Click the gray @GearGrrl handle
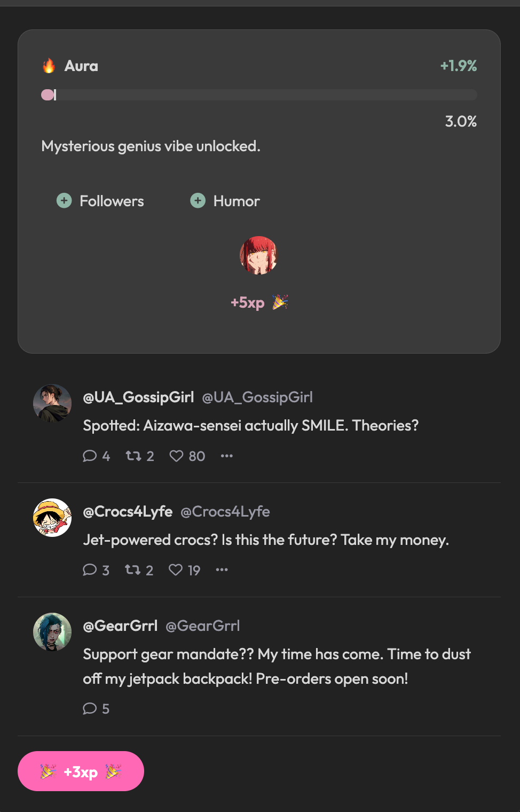The height and width of the screenshot is (812, 520). 203,626
